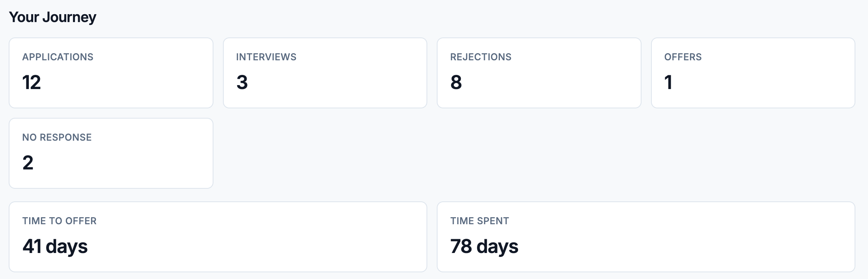868x279 pixels.
Task: Select the APPLICATIONS label text
Action: pyautogui.click(x=58, y=57)
